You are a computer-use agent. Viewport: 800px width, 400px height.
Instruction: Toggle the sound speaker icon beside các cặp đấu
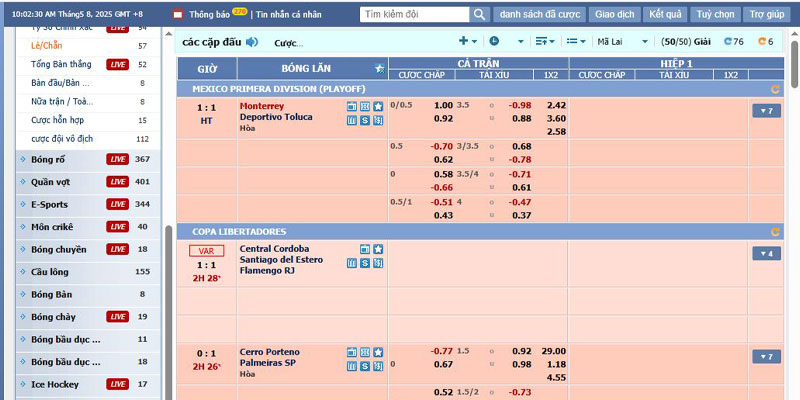(252, 42)
